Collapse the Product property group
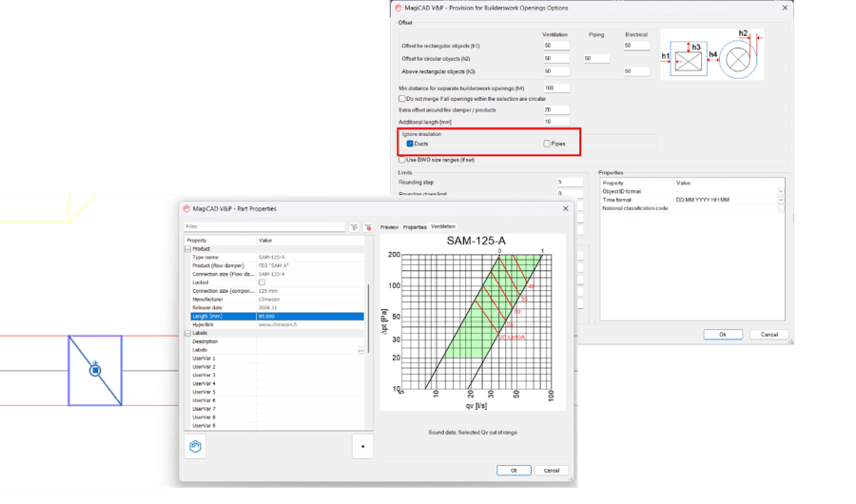856x504 pixels. coord(187,249)
